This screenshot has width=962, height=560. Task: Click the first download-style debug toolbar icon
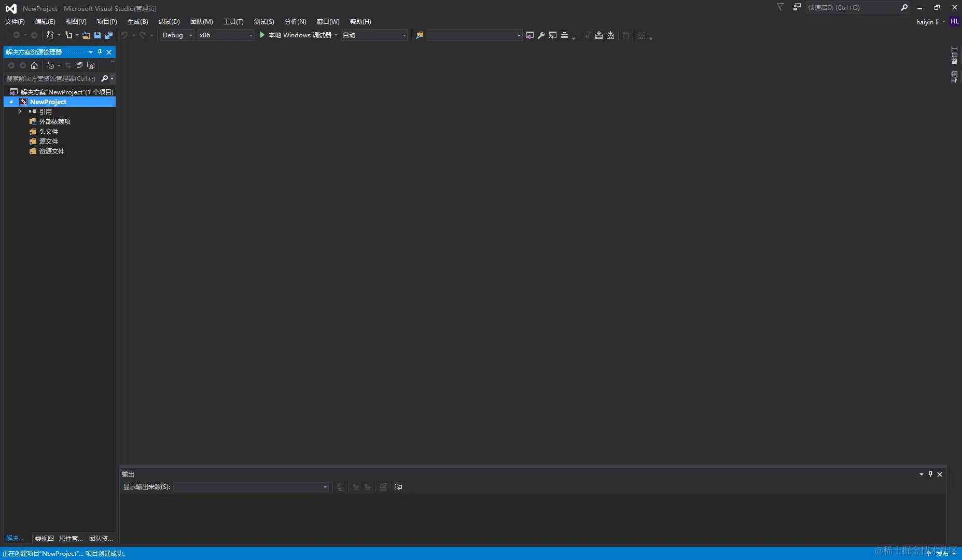point(599,35)
